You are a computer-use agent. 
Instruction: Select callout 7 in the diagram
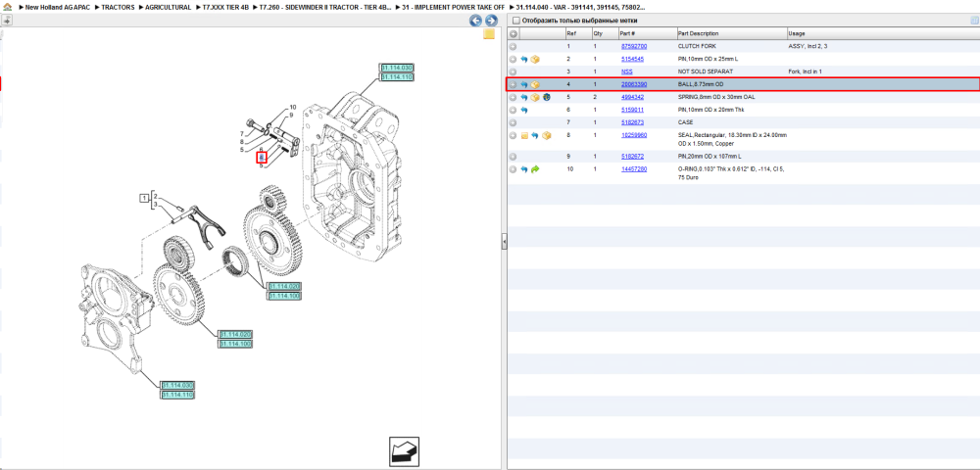[241, 134]
